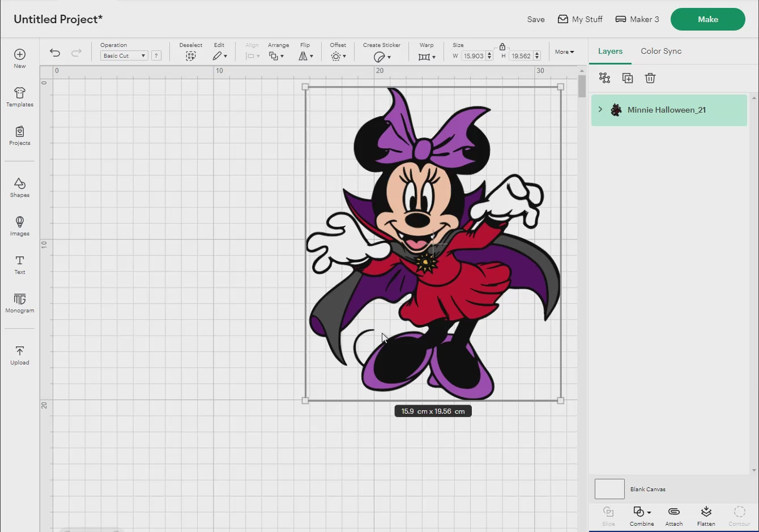The image size is (759, 532).
Task: Open the Arrange dropdown
Action: point(276,56)
